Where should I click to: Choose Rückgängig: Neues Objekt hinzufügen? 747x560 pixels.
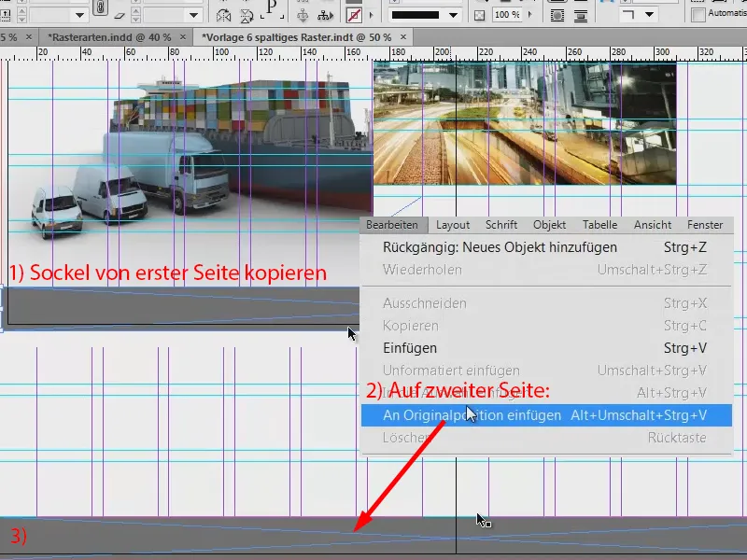[x=546, y=247]
